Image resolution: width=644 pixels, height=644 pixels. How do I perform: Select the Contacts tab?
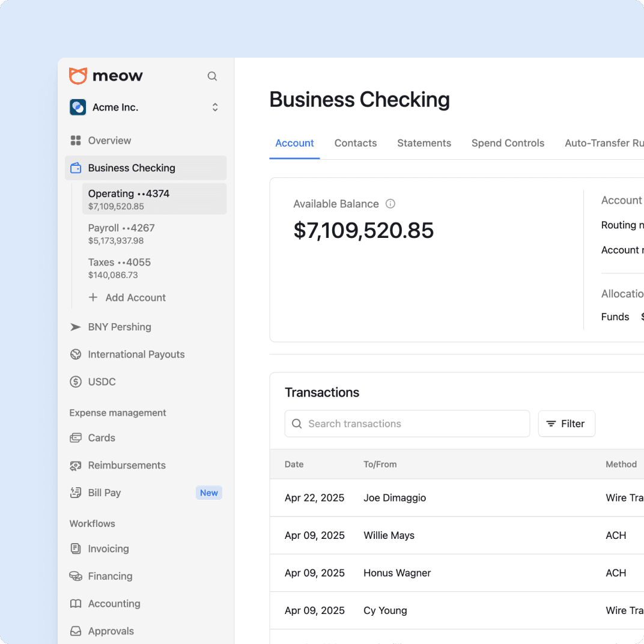[355, 143]
